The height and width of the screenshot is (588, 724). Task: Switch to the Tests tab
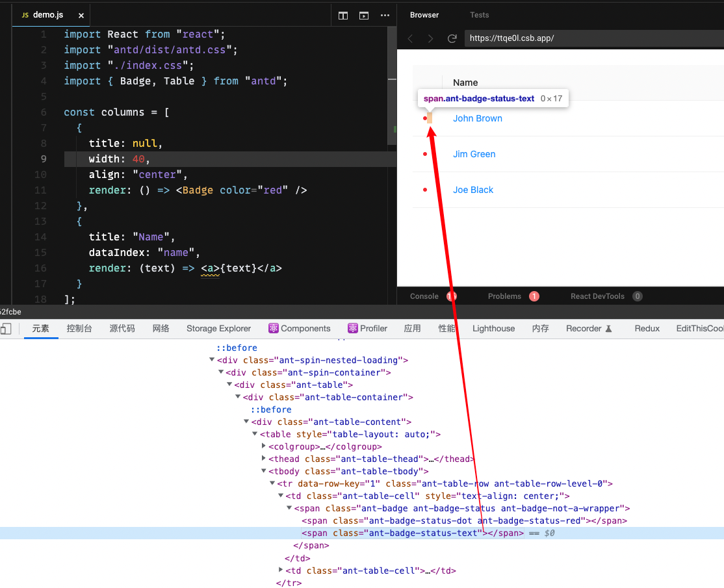point(479,15)
